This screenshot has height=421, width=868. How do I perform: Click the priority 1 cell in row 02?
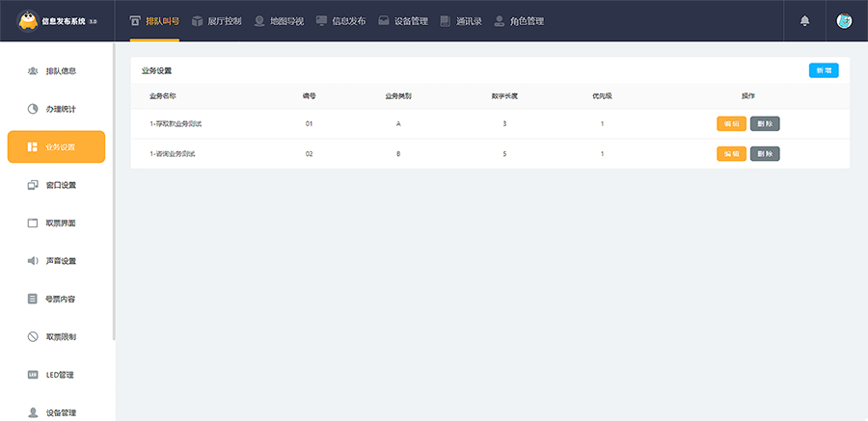coord(602,154)
